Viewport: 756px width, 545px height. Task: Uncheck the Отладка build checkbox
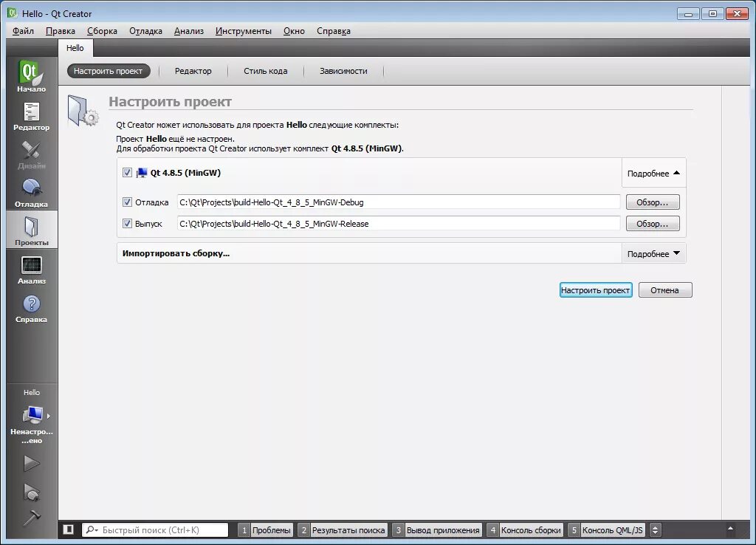[x=127, y=202]
